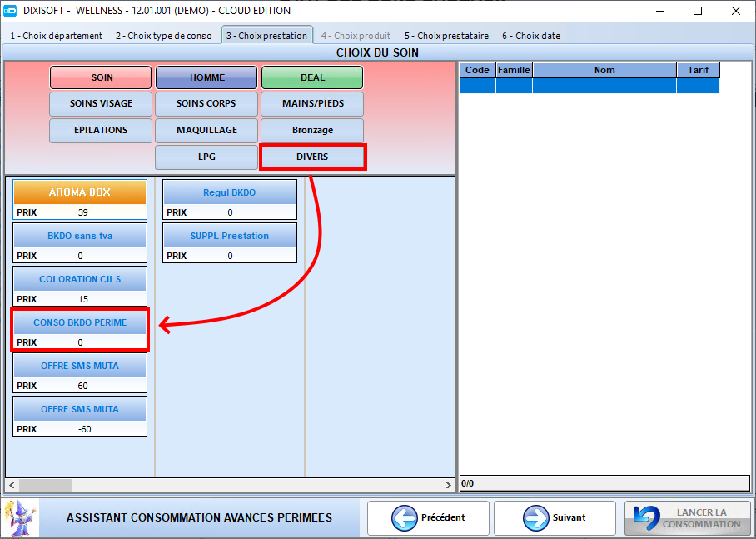The width and height of the screenshot is (756, 539).
Task: Click the Nom column header
Action: point(604,70)
